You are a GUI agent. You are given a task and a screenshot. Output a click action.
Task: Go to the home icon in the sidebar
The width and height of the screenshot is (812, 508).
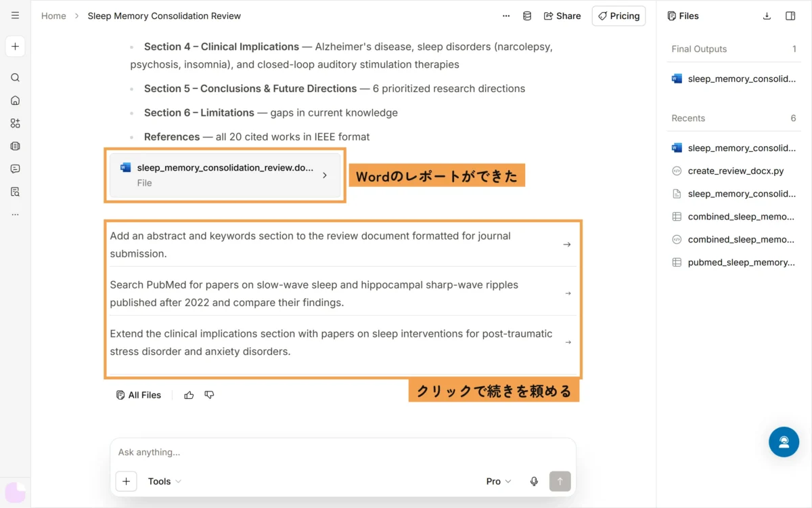(x=15, y=100)
